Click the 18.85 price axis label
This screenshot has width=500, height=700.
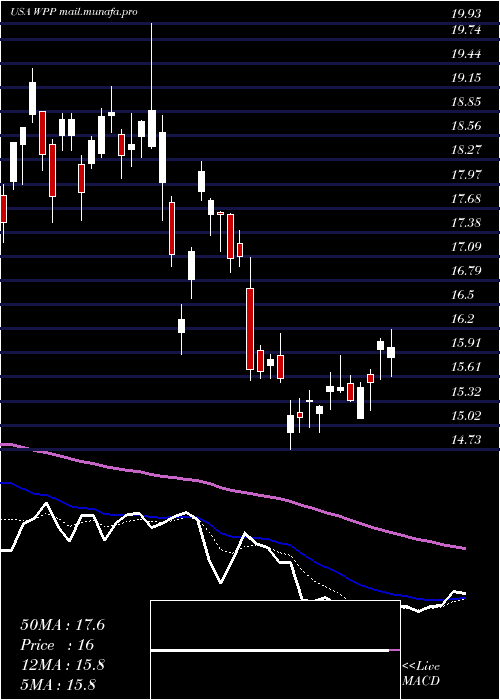pos(466,102)
